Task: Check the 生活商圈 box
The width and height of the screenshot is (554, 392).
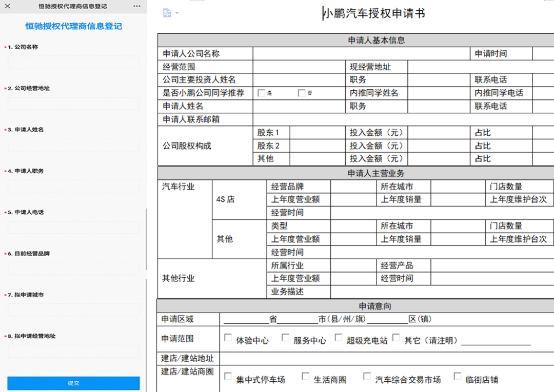Action: tap(306, 375)
